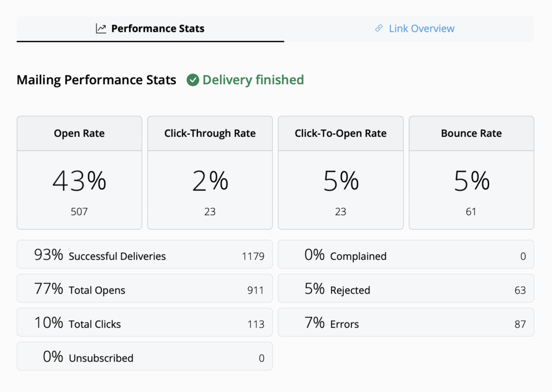Switch to the Performance Stats tab

(150, 29)
